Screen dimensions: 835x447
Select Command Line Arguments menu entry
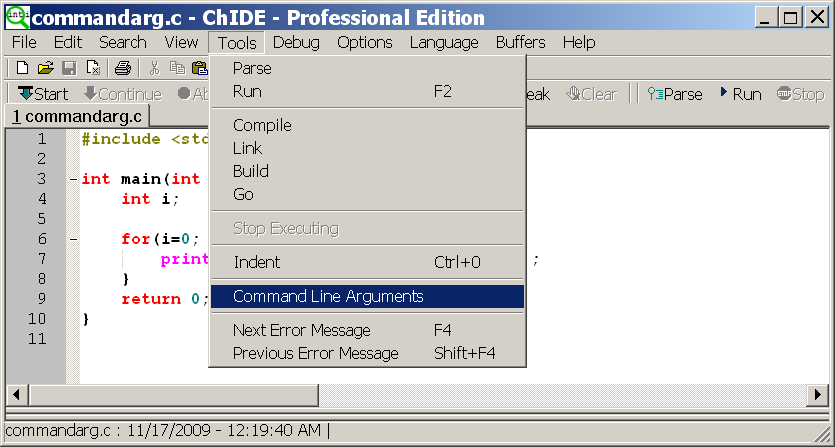point(367,296)
